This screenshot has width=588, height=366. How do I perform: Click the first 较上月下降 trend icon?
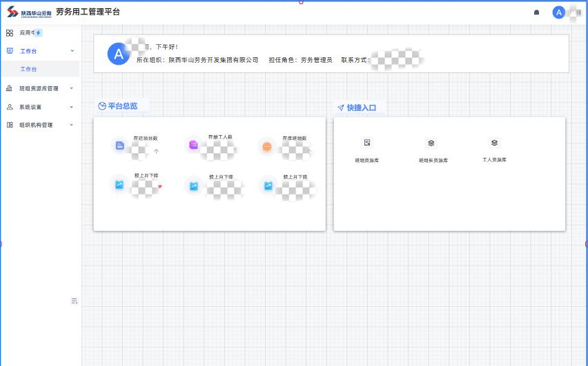point(119,184)
